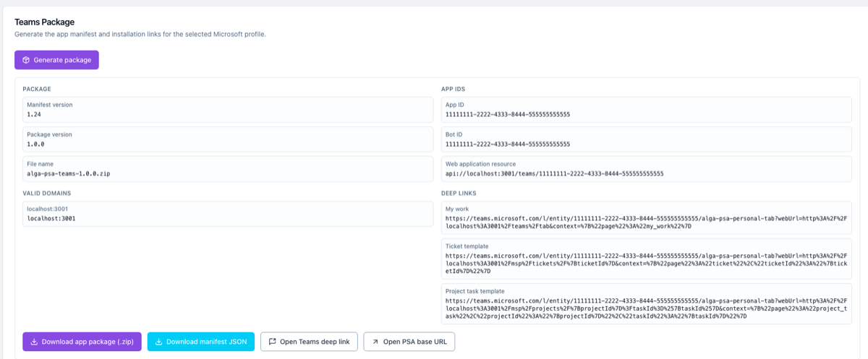
Task: Click the VALID DOMAINS section label
Action: tap(47, 193)
